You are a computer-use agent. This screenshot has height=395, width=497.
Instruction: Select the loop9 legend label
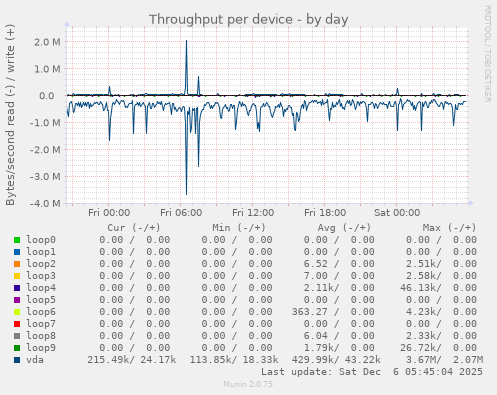click(x=41, y=348)
